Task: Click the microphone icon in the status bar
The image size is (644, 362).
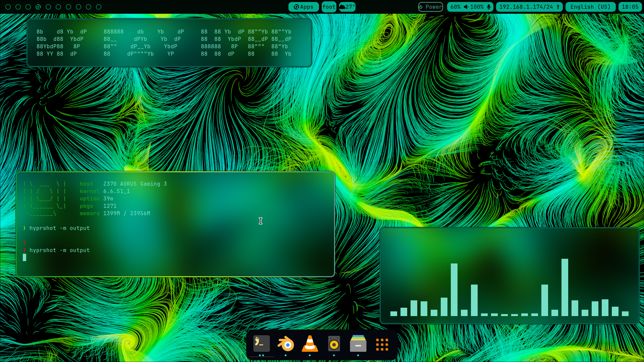Action: point(489,7)
